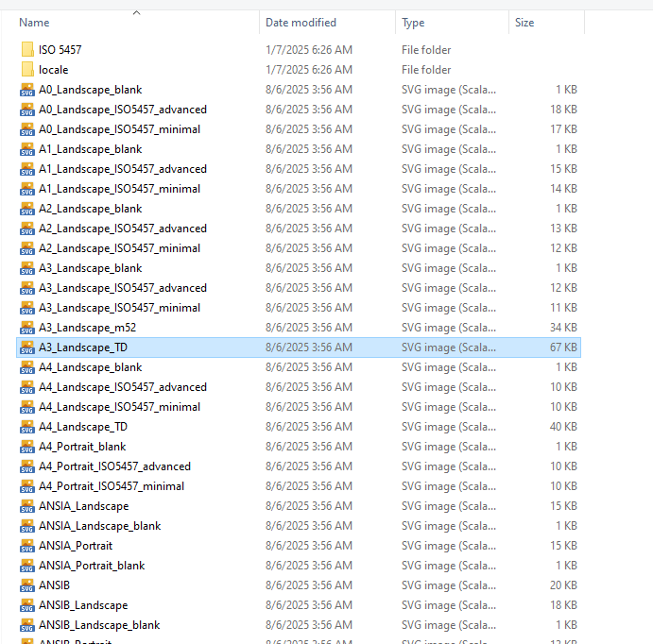The image size is (653, 644).
Task: Click the ISO 5457 folder name
Action: pyautogui.click(x=60, y=50)
